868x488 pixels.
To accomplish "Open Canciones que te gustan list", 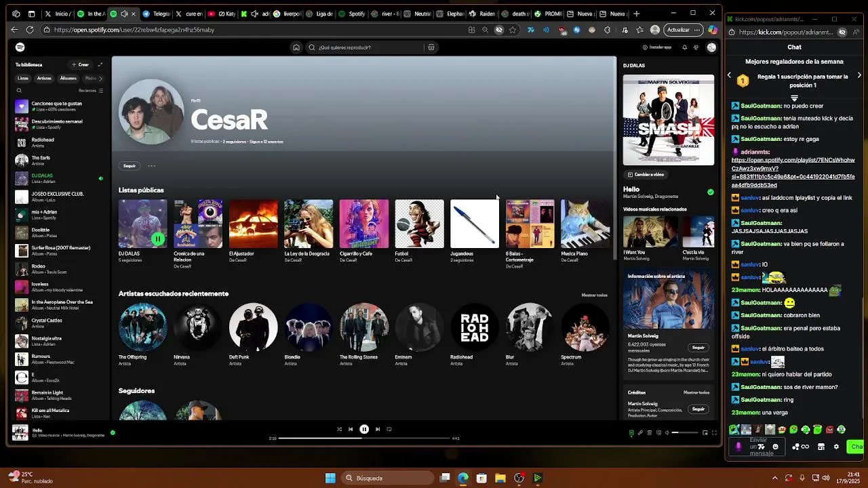I will (x=60, y=106).
